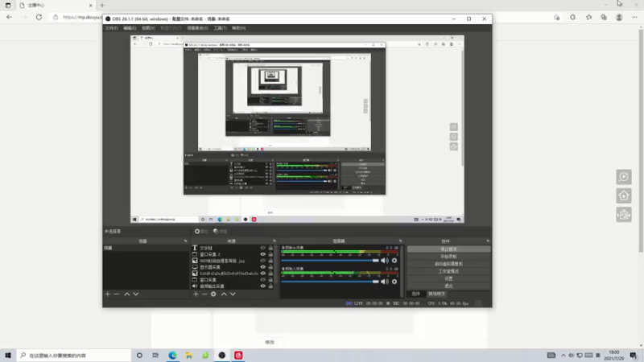Toggle lock on the 窗口采集 2 source
Image resolution: width=644 pixels, height=362 pixels.
[270, 254]
